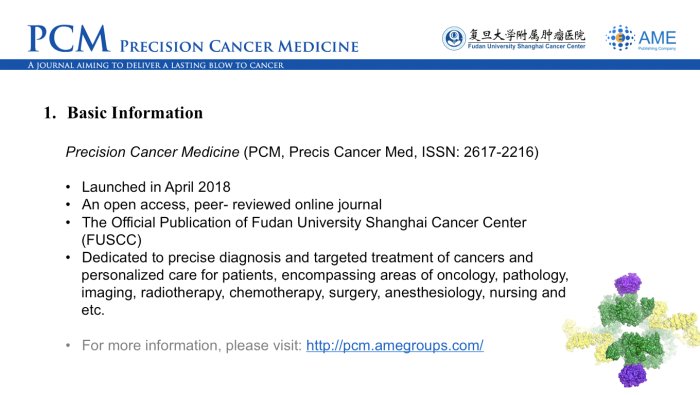Open the pcm.amegroups.com link
Viewport: 700px width, 395px height.
click(395, 345)
